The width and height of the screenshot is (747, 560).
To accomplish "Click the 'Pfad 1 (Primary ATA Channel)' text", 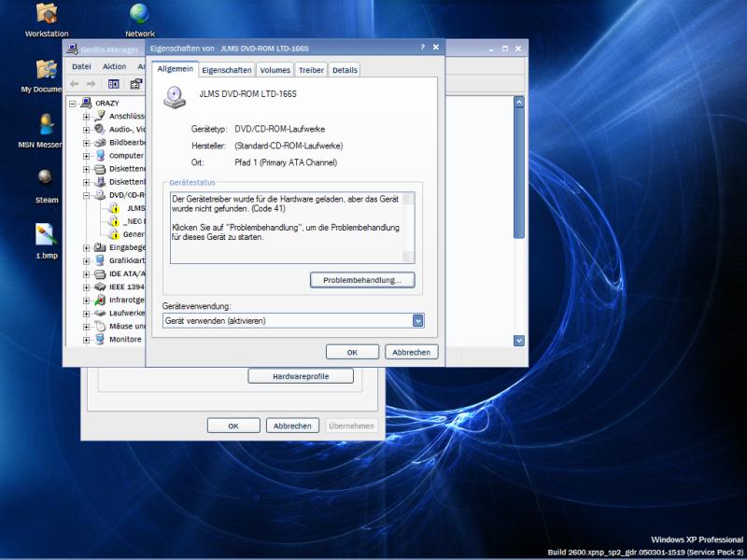I will point(286,162).
